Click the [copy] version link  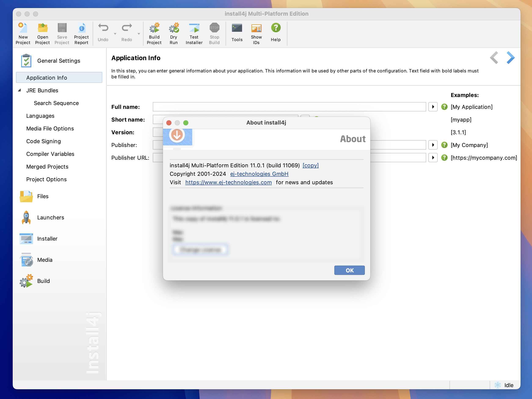(x=310, y=165)
